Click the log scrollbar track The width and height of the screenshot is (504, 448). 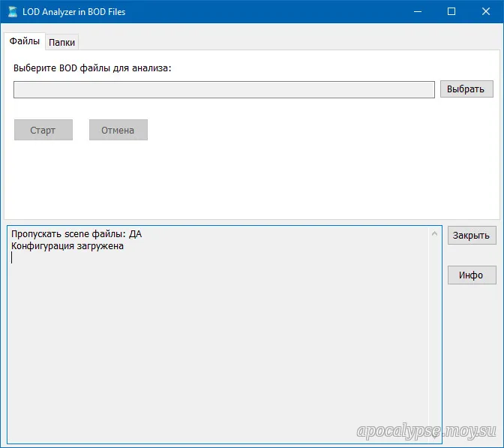435,338
